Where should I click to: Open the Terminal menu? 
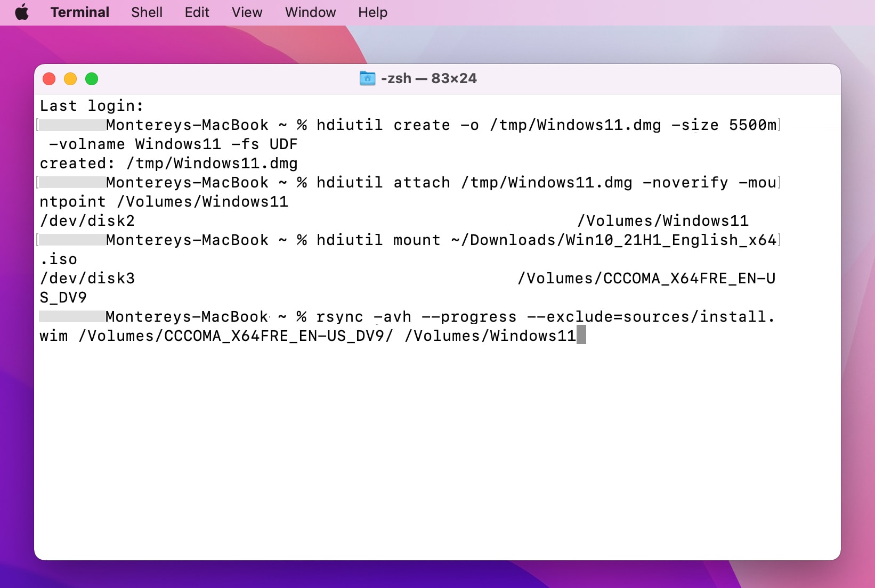pyautogui.click(x=79, y=12)
